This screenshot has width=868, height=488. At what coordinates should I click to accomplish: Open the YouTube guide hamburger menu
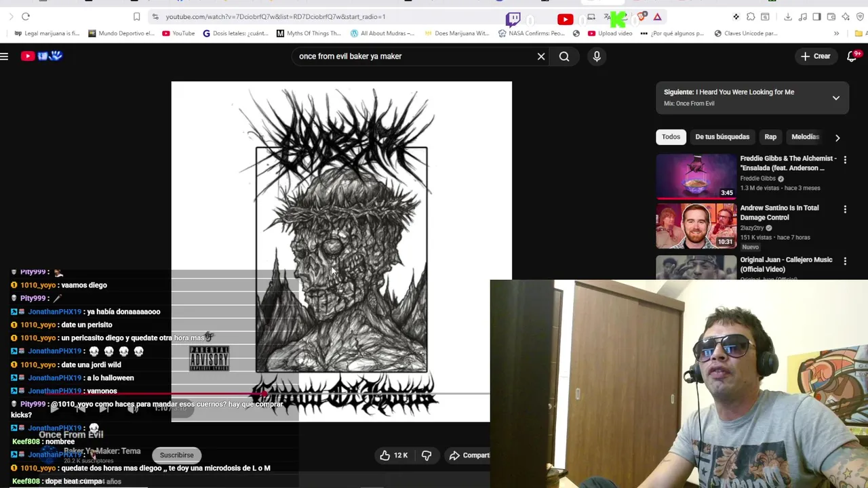(4, 56)
